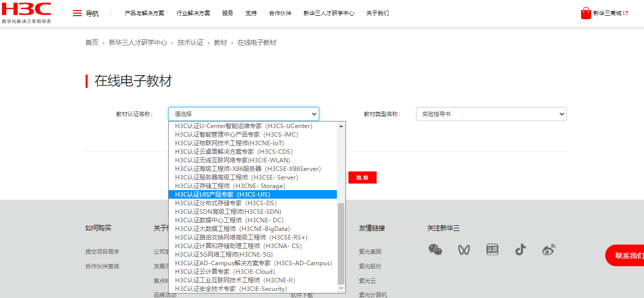
Task: Select H3CS-iMC option in list
Action: [253, 135]
